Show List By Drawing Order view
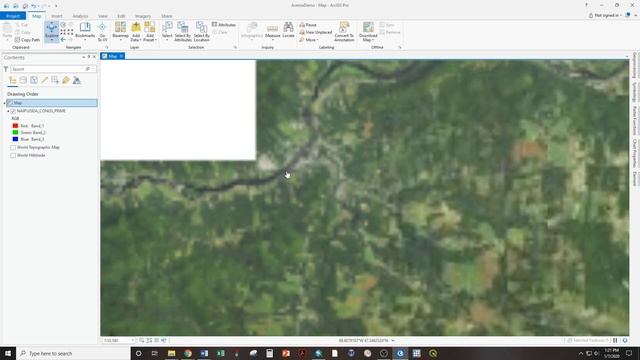Screen dimensions: 640x360 13,80
